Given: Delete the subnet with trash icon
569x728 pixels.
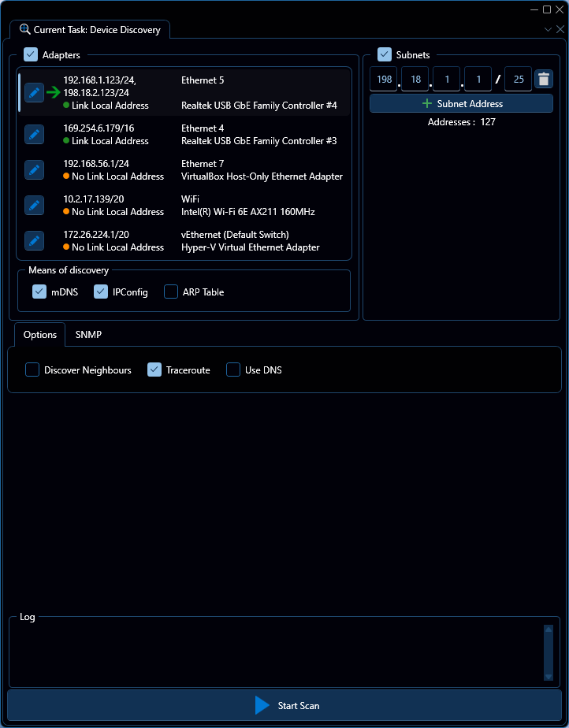Looking at the screenshot, I should click(543, 80).
